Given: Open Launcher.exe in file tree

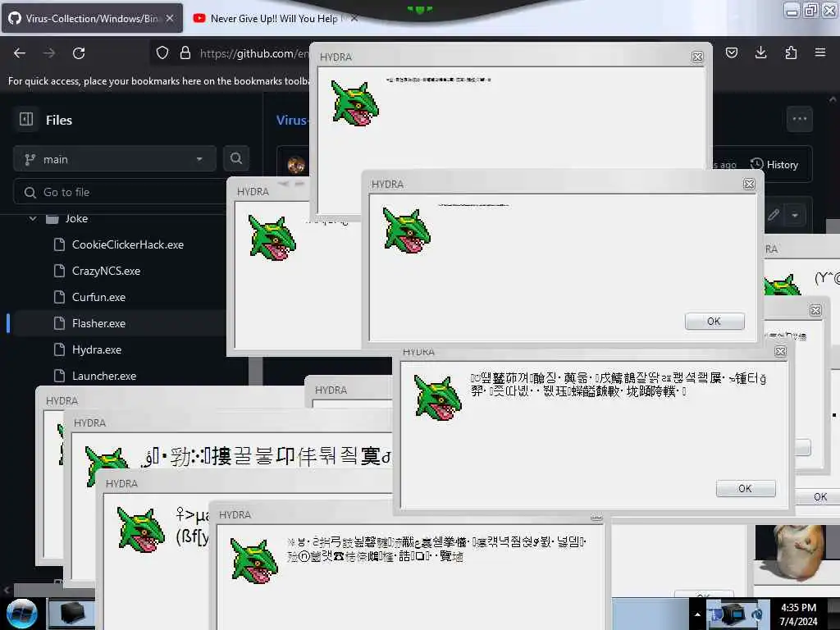Looking at the screenshot, I should pos(104,376).
